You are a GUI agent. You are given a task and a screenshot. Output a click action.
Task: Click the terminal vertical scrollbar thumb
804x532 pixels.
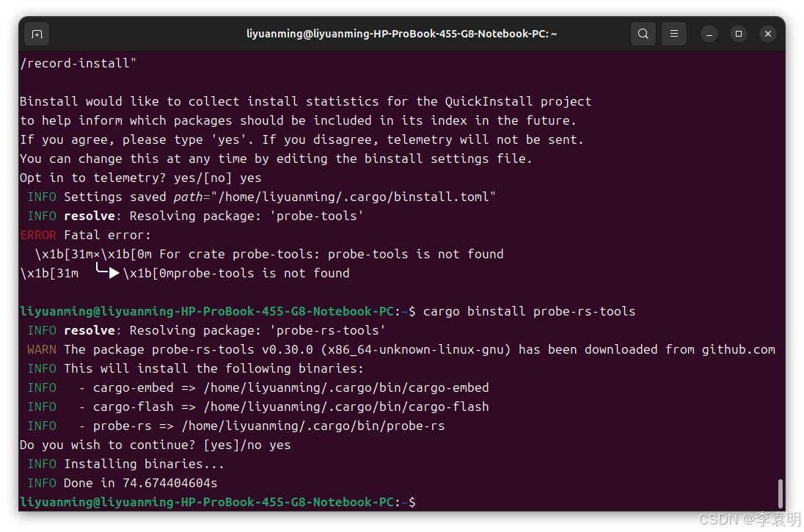click(781, 493)
